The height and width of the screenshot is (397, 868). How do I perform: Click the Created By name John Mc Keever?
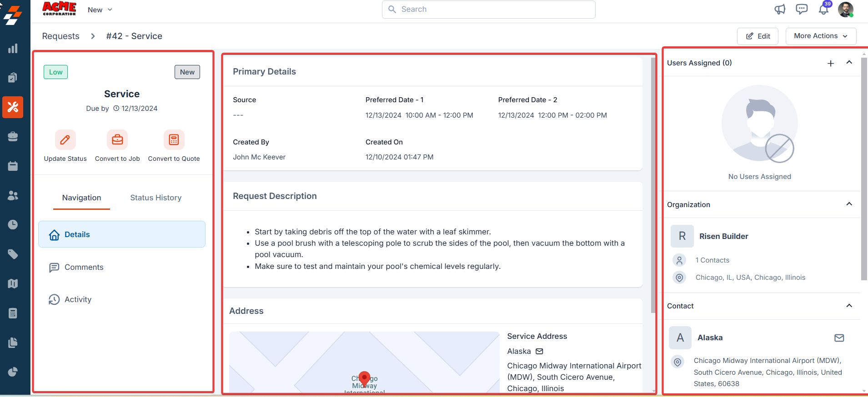259,157
